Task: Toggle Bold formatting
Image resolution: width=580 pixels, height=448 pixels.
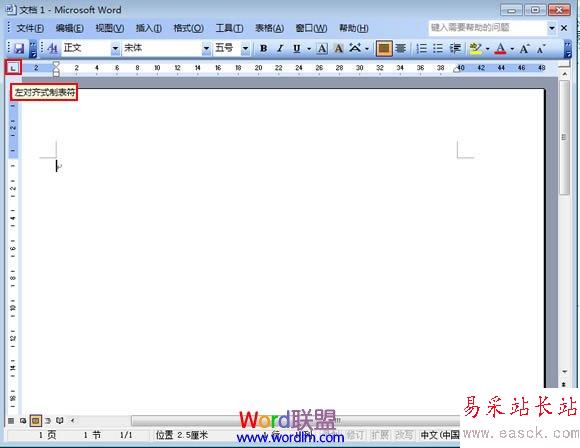Action: (x=263, y=48)
